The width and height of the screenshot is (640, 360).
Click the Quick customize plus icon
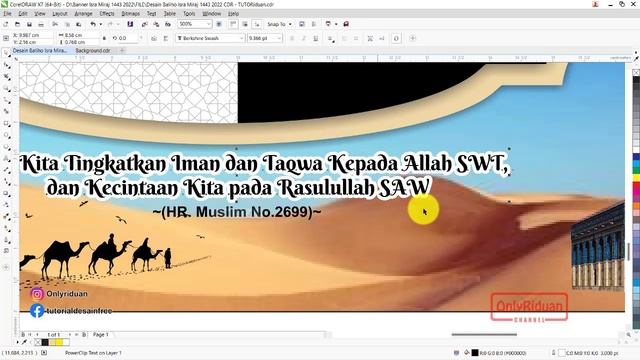pyautogui.click(x=413, y=38)
